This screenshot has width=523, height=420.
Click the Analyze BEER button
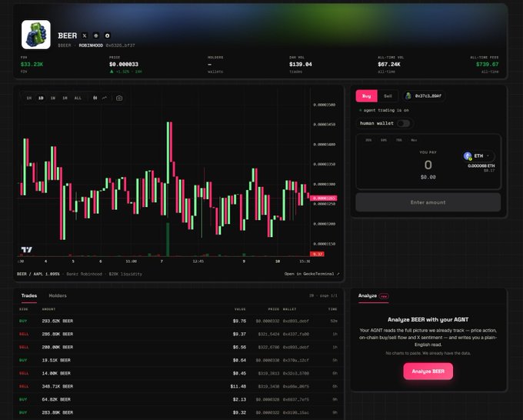tap(428, 372)
